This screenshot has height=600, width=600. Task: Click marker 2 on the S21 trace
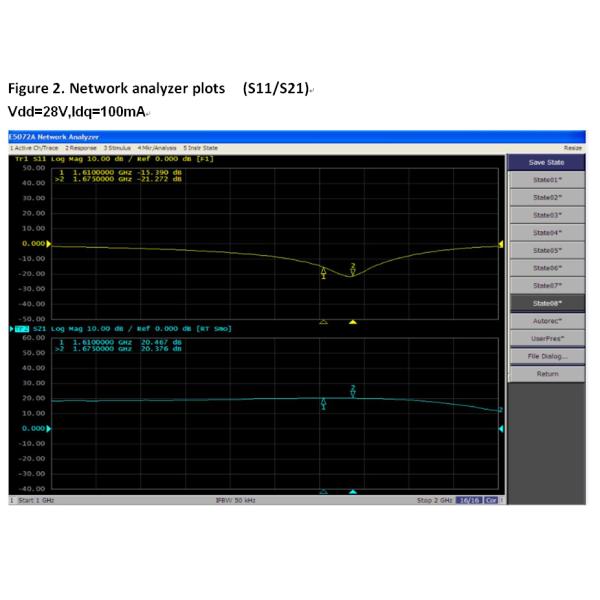[353, 392]
